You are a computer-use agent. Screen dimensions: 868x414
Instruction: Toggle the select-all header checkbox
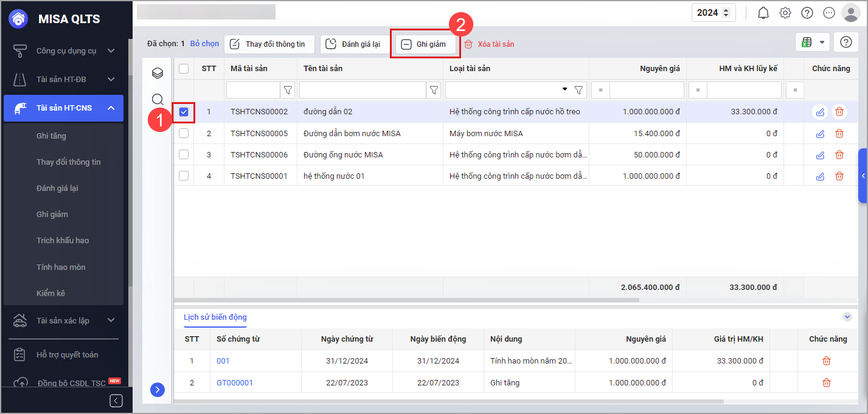point(184,69)
